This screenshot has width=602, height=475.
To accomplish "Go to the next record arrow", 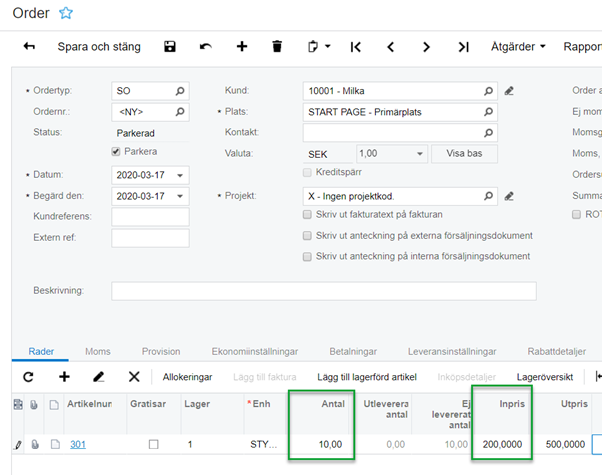I will point(427,47).
